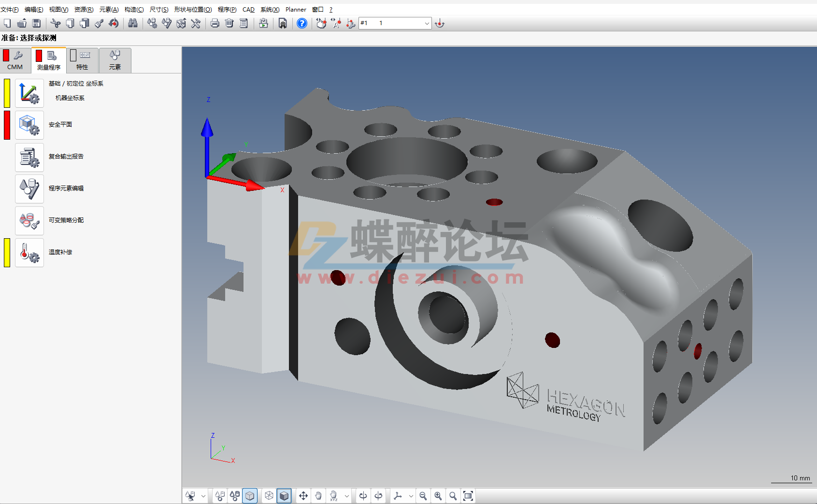Click the 复合输出报告 program entry
The image size is (817, 504).
pyautogui.click(x=66, y=157)
